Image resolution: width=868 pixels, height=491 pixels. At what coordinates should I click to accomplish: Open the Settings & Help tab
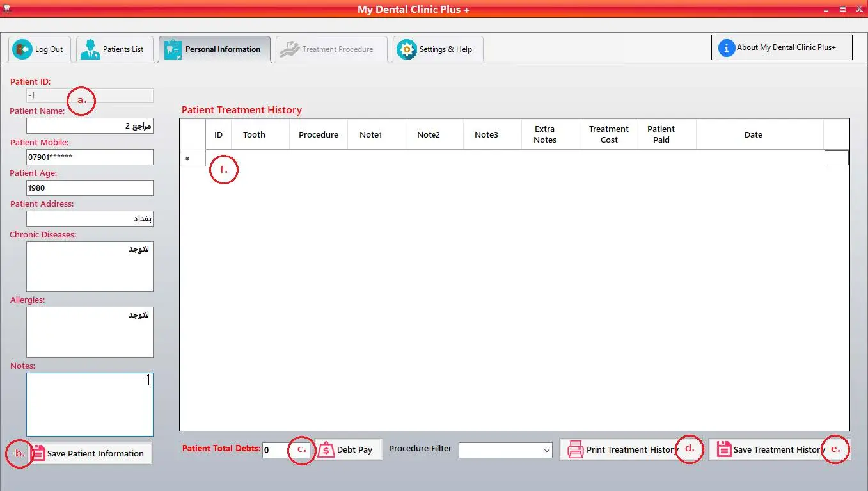pyautogui.click(x=438, y=49)
